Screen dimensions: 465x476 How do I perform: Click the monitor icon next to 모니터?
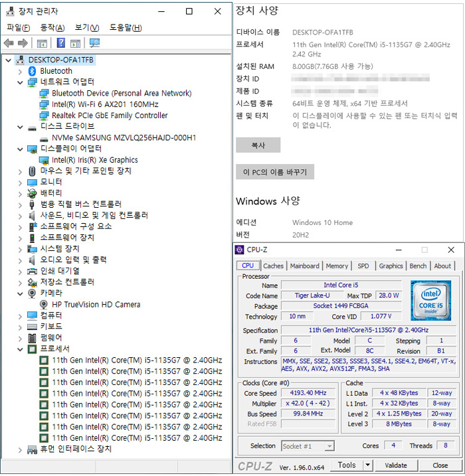click(x=32, y=183)
